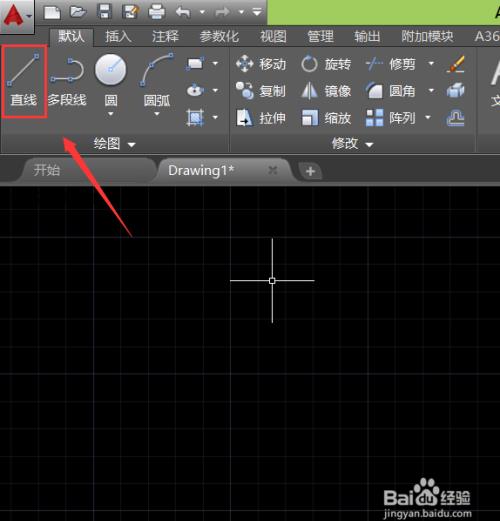Expand the 绘图 draw panel
Screen dimensions: 500x521
click(114, 144)
